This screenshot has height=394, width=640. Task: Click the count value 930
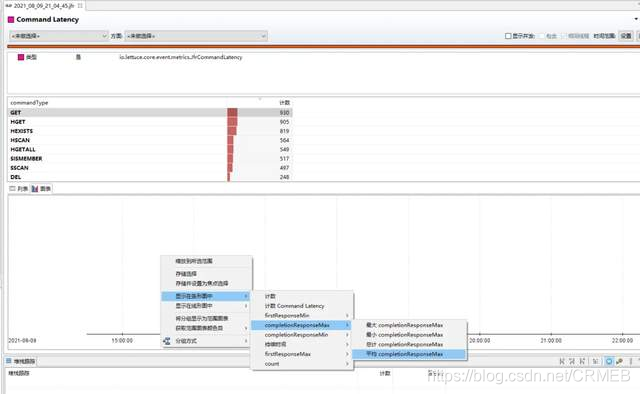click(x=284, y=112)
